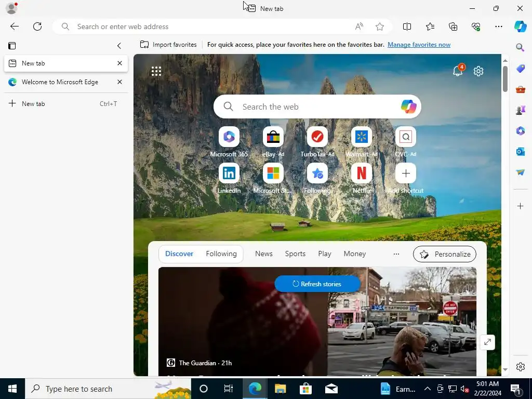Open the Drop paper plane icon in the sidebar
This screenshot has height=399, width=532.
[x=520, y=172]
